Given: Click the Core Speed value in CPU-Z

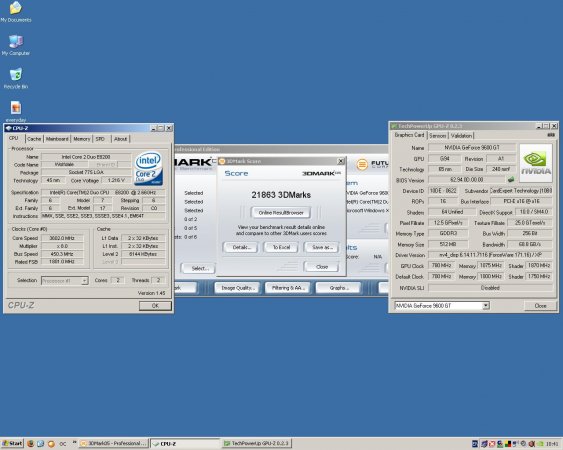Looking at the screenshot, I should [62, 238].
